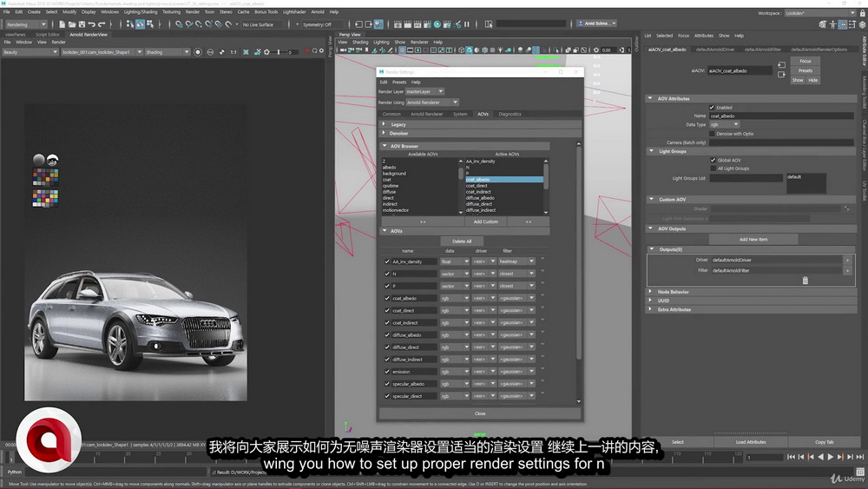Click the crop region icon in RenderView
868x489 pixels.
pyautogui.click(x=246, y=52)
